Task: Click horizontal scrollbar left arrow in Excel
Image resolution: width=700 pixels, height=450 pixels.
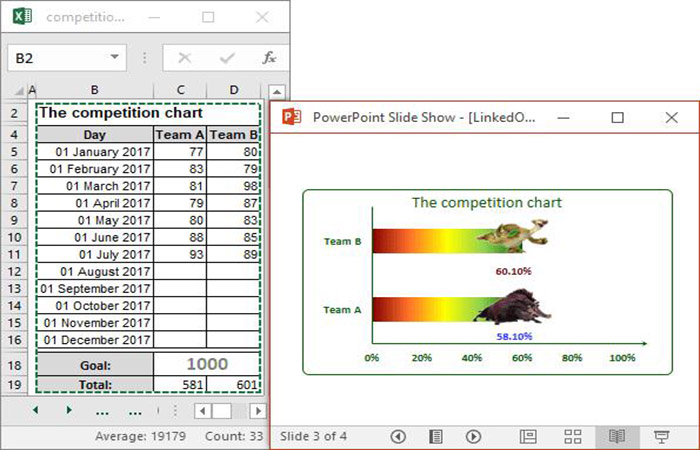Action: coord(203,411)
